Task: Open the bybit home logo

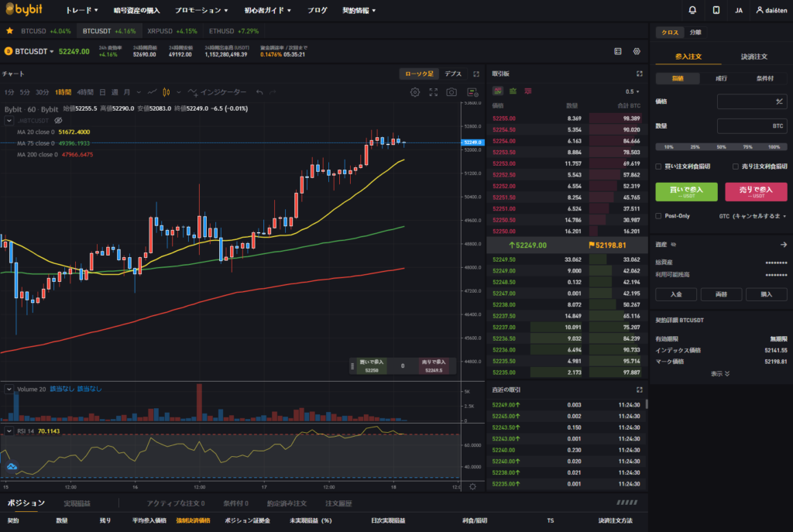Action: click(x=24, y=9)
